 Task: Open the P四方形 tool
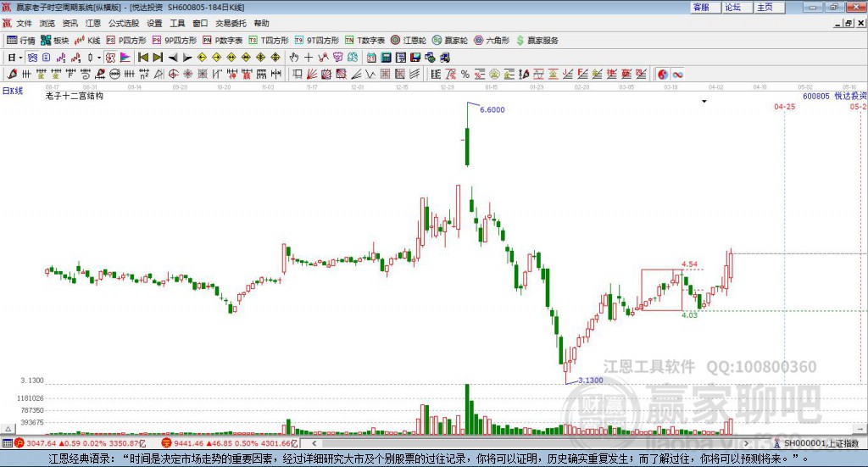click(x=126, y=41)
